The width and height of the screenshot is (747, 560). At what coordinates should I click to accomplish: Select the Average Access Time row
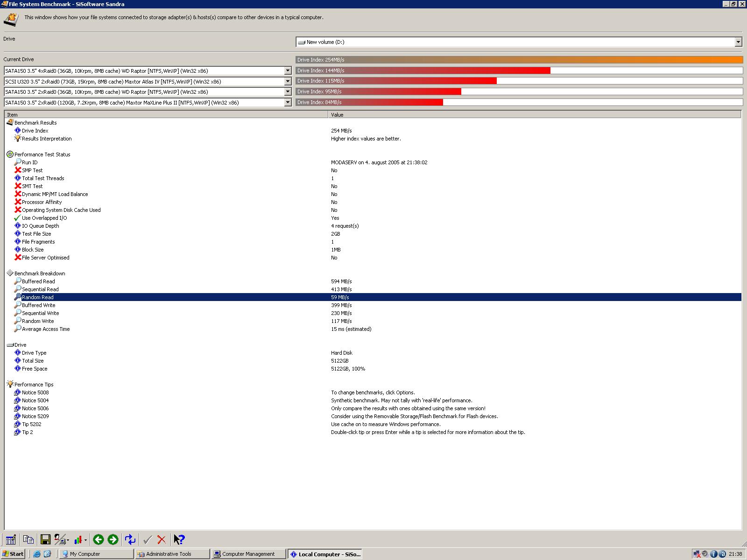[373, 329]
